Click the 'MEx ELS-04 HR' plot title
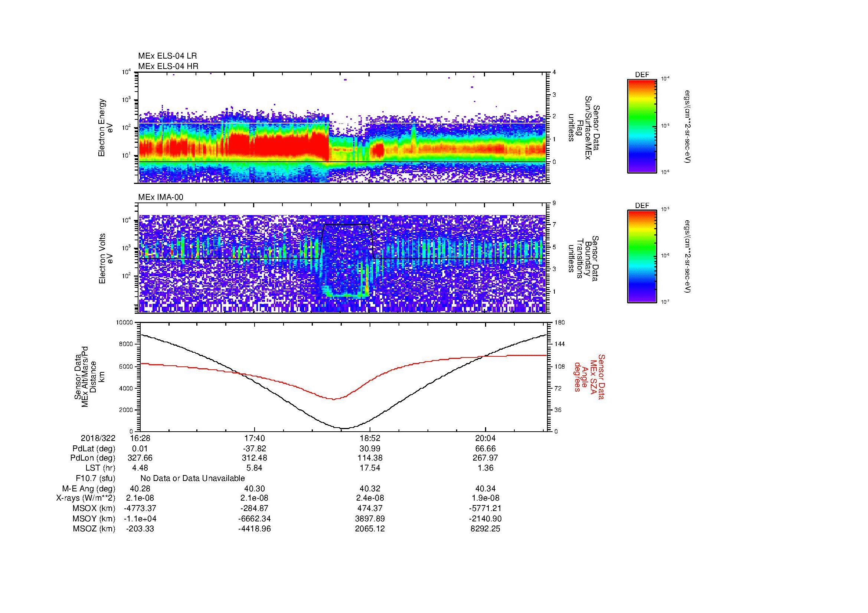 (168, 66)
